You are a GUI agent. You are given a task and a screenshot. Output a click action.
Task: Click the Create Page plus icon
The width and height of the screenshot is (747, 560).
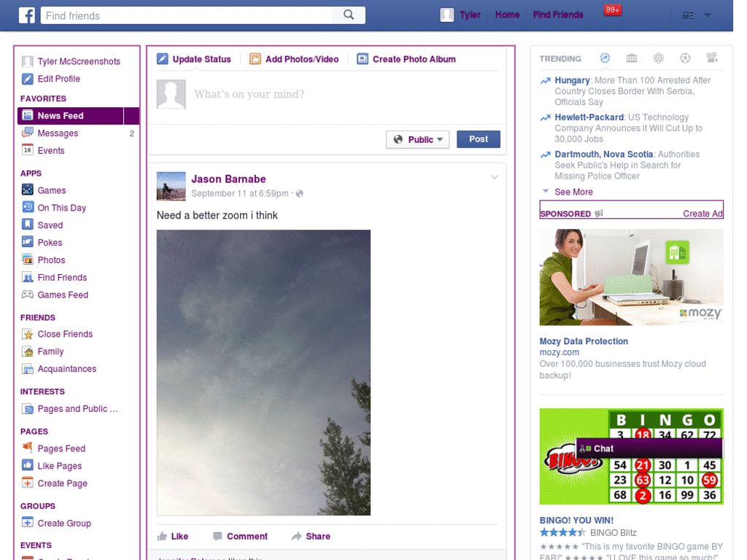(x=28, y=483)
